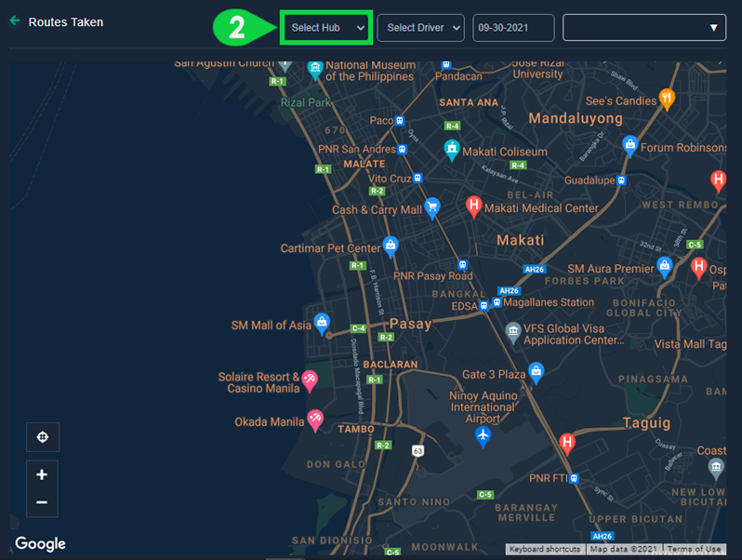
Task: Click the Paco station icon
Action: (x=400, y=120)
